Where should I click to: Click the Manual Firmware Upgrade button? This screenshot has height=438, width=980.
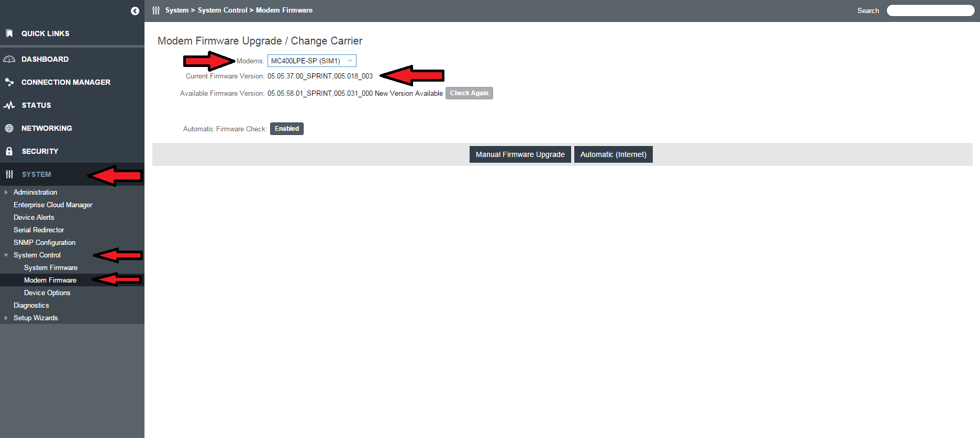(520, 154)
